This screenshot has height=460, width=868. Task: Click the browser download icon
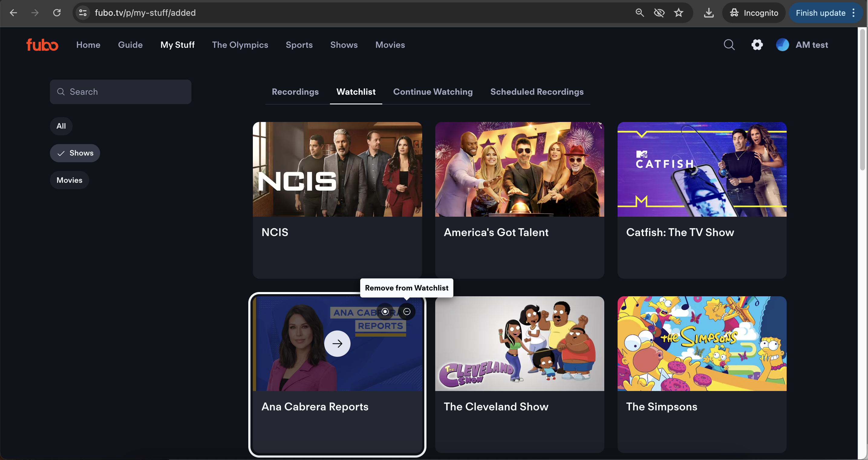[x=709, y=13]
